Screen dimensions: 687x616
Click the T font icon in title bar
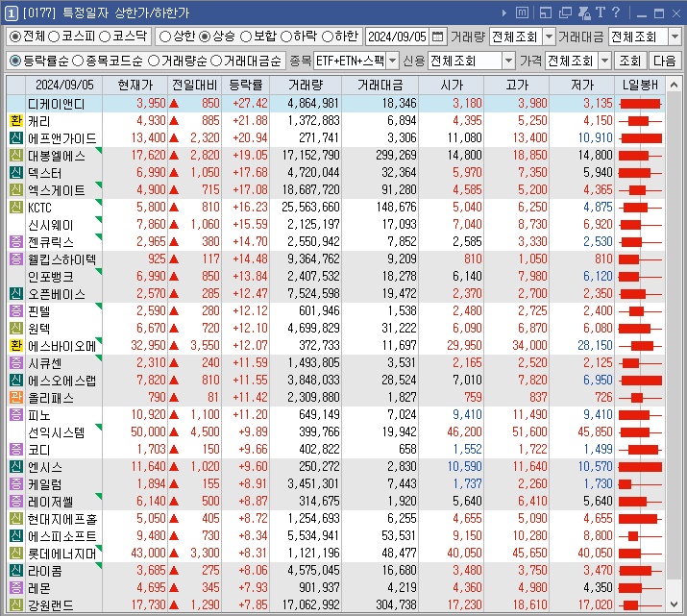tap(601, 12)
